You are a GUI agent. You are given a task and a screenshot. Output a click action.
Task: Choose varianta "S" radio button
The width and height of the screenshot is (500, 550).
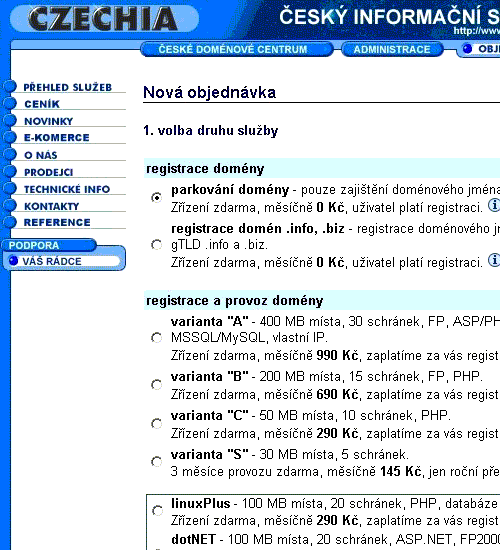tap(156, 462)
